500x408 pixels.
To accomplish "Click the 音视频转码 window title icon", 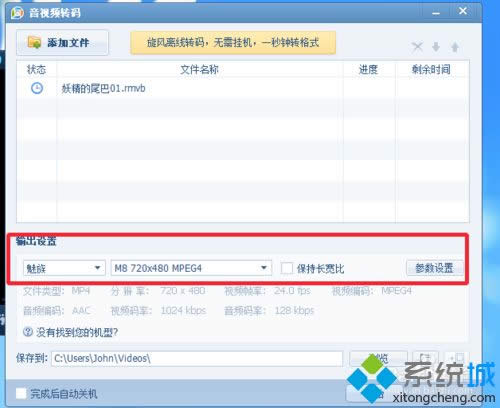I will pos(17,13).
